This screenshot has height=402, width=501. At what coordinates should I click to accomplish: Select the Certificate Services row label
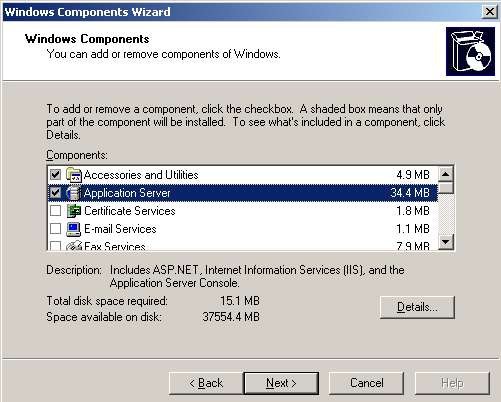pos(130,211)
